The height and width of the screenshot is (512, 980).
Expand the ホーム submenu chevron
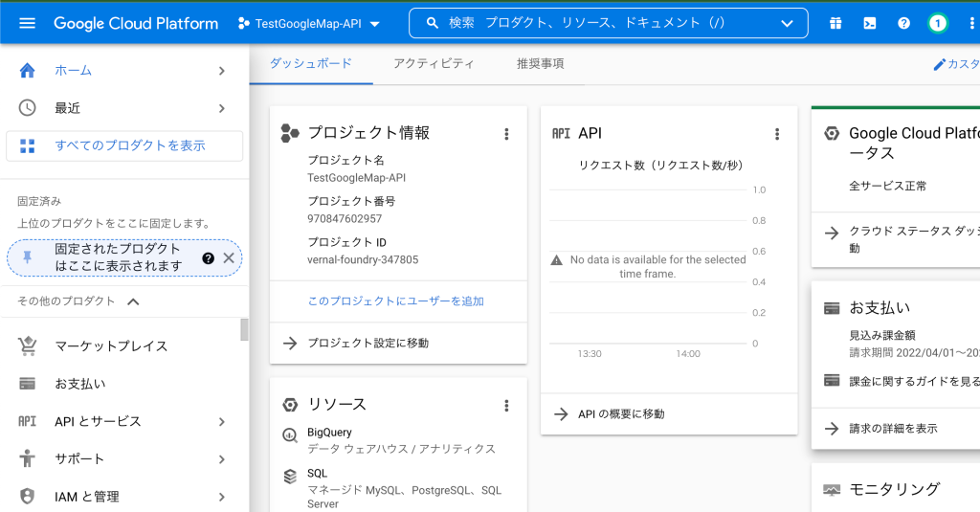(222, 71)
